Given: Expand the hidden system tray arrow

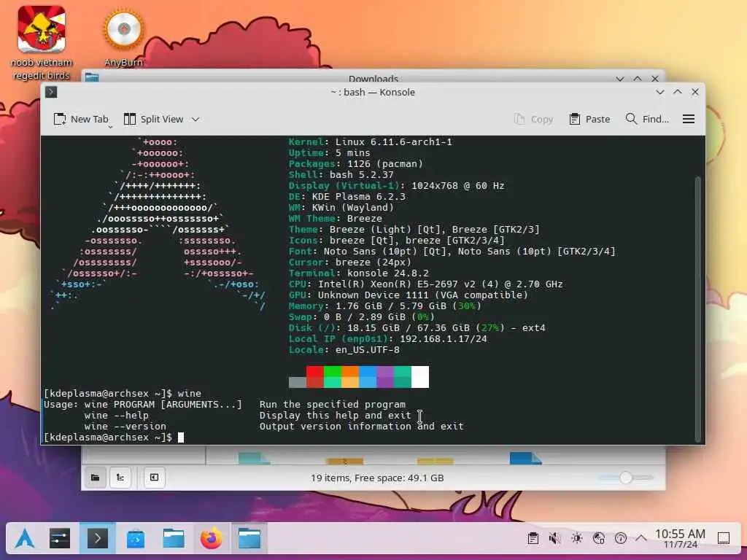Looking at the screenshot, I should pos(641,539).
